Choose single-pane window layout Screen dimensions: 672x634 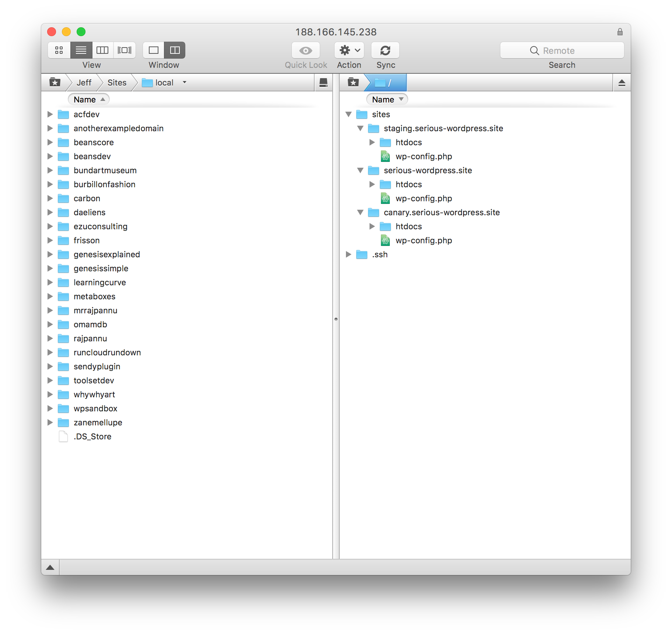click(x=154, y=50)
